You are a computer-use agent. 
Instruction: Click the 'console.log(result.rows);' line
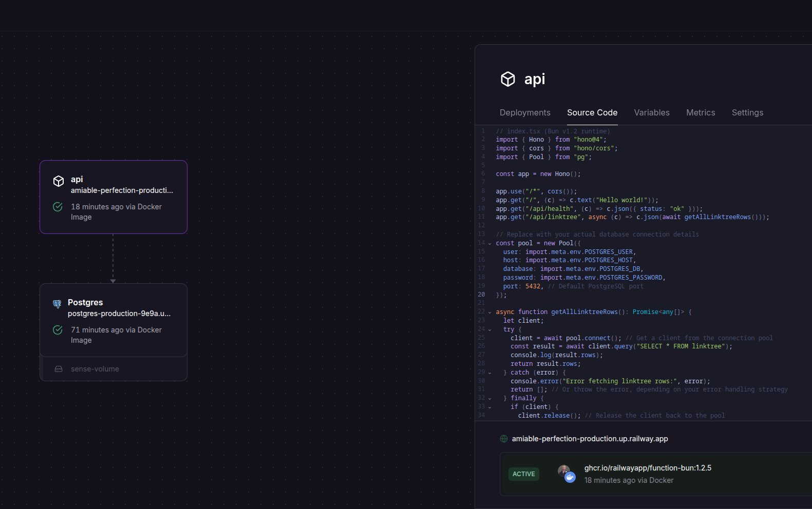[x=557, y=355]
